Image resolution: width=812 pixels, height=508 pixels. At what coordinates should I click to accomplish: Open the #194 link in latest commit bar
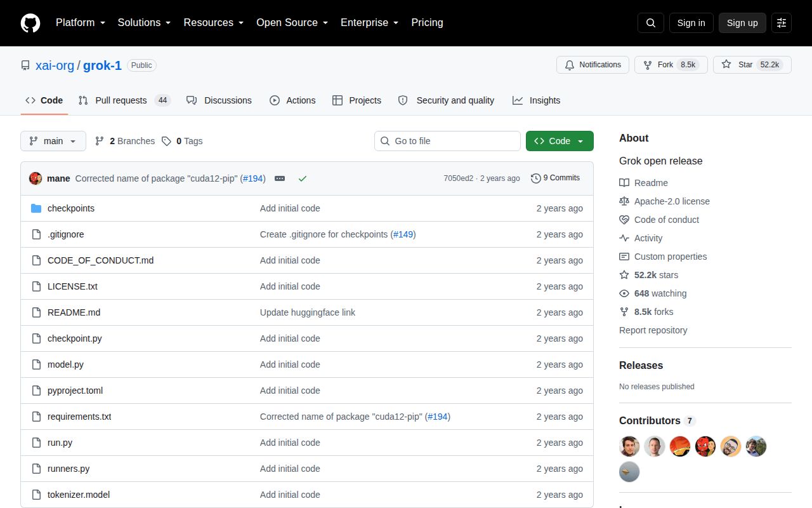pos(253,178)
